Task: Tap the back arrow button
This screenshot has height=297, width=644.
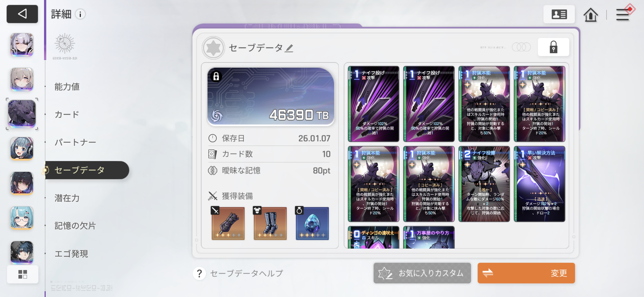Action: click(22, 14)
